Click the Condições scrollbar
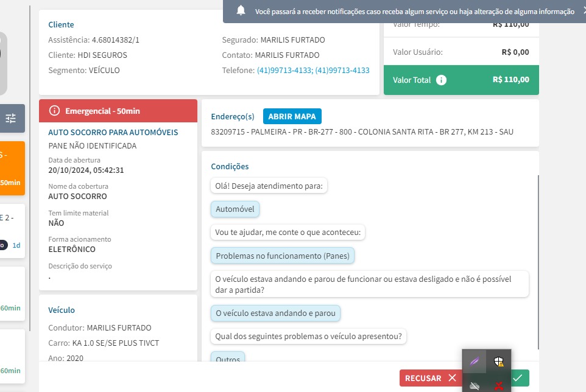 coord(538,262)
